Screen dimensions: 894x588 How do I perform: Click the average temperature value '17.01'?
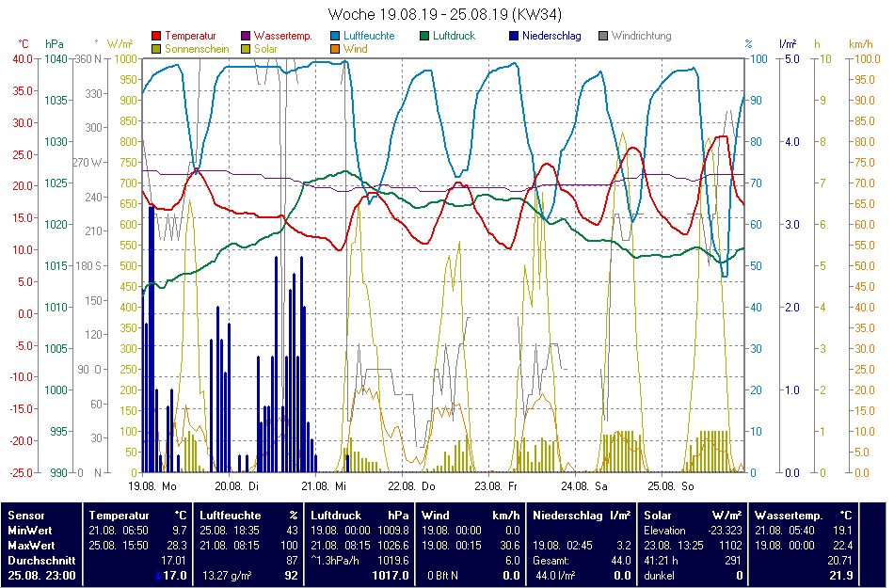coord(174,561)
